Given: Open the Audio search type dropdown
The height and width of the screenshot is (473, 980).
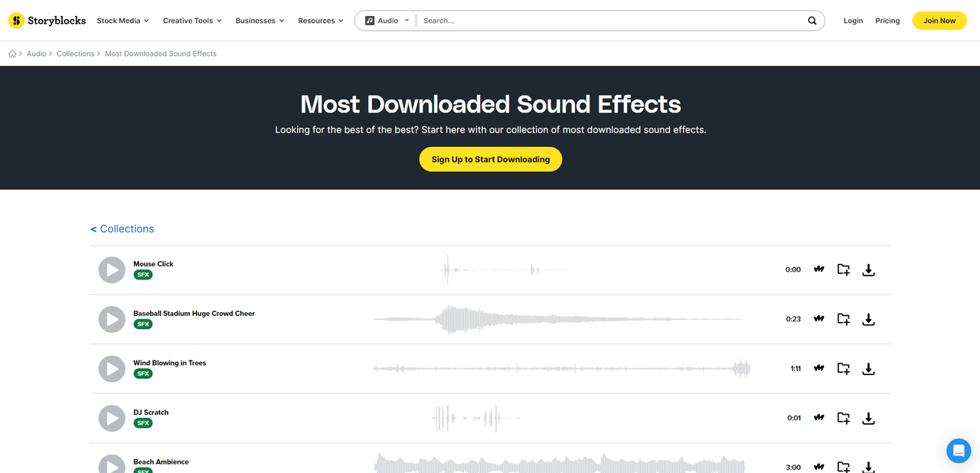Looking at the screenshot, I should click(387, 21).
